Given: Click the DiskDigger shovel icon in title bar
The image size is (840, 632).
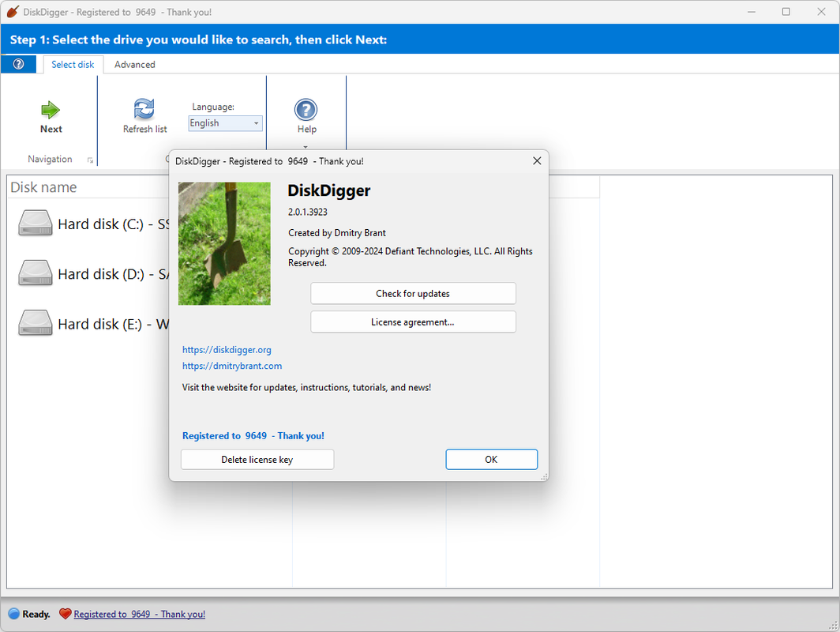Looking at the screenshot, I should coord(13,11).
